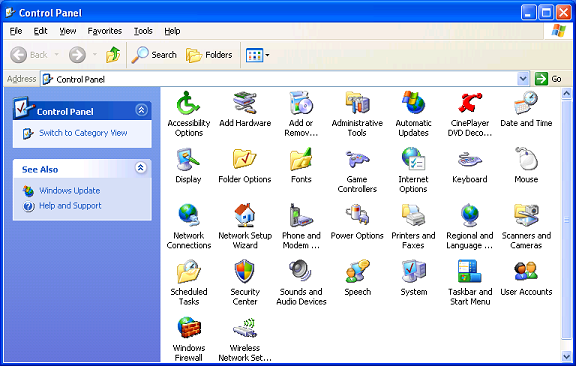Open Scanners and Cameras
Image resolution: width=576 pixels, height=366 pixels.
click(526, 216)
